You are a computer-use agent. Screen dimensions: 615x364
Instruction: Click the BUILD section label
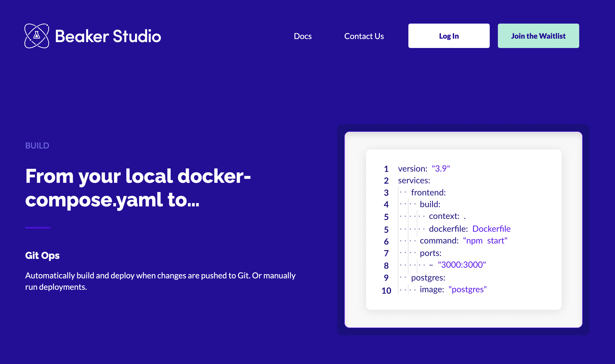click(37, 145)
